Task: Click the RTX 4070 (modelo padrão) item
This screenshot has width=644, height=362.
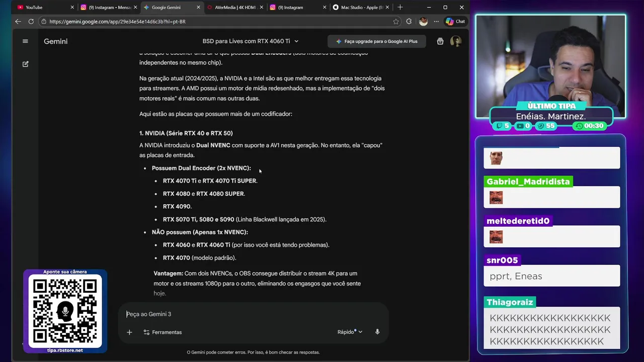Action: [x=199, y=258]
